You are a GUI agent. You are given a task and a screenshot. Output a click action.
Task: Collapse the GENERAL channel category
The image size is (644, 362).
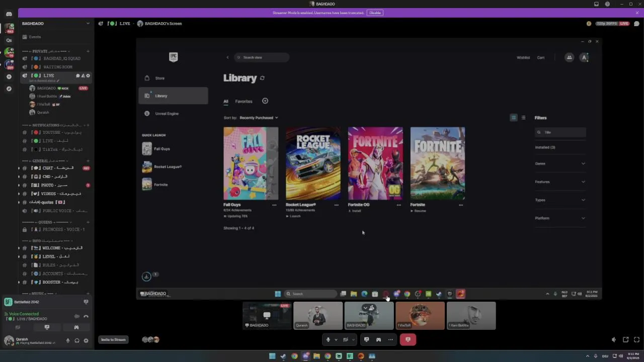pyautogui.click(x=45, y=161)
